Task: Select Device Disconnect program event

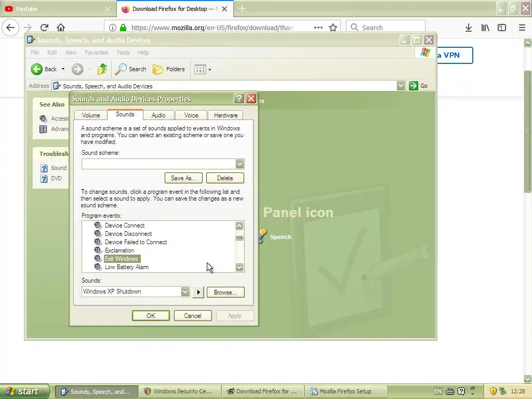Action: tap(128, 234)
